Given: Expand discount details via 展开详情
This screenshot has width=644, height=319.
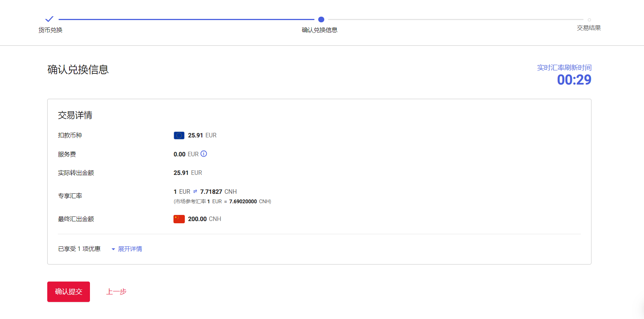Looking at the screenshot, I should coord(130,249).
